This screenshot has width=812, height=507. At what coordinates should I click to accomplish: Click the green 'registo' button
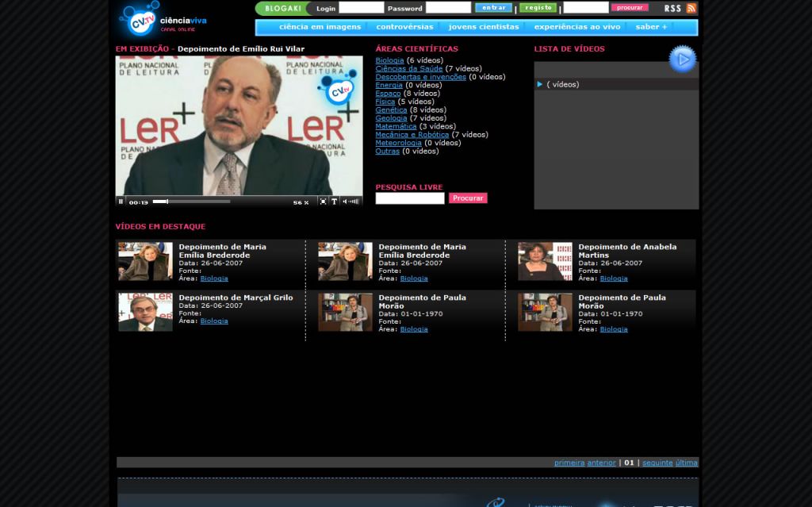[538, 8]
